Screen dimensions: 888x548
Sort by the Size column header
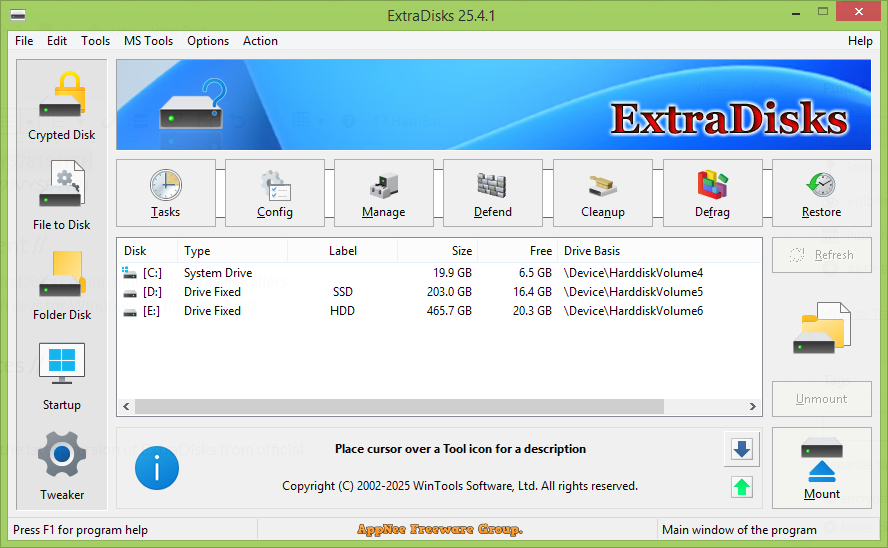438,251
